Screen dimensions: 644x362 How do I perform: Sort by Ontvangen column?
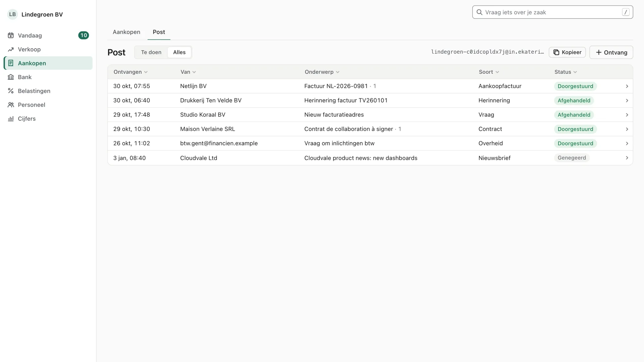point(130,72)
